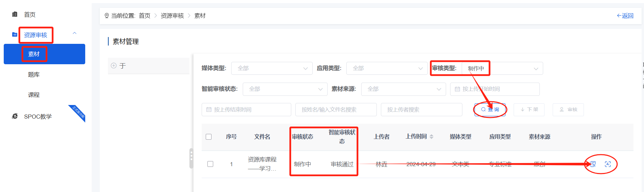Click the 首页 building icon in the sidebar
Viewport: 644px width, 192px height.
[x=15, y=14]
